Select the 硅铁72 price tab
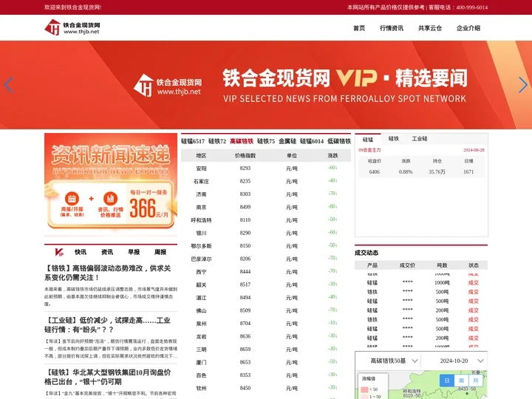The width and height of the screenshot is (532, 399). [217, 141]
